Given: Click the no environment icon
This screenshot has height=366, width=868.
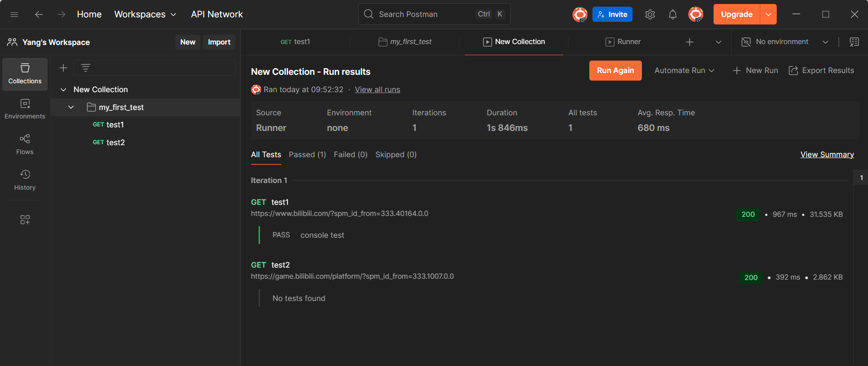Looking at the screenshot, I should (x=746, y=42).
